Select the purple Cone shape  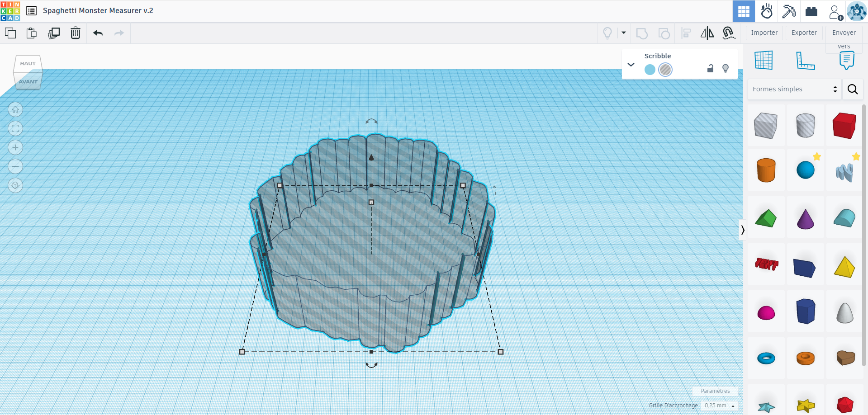click(805, 219)
